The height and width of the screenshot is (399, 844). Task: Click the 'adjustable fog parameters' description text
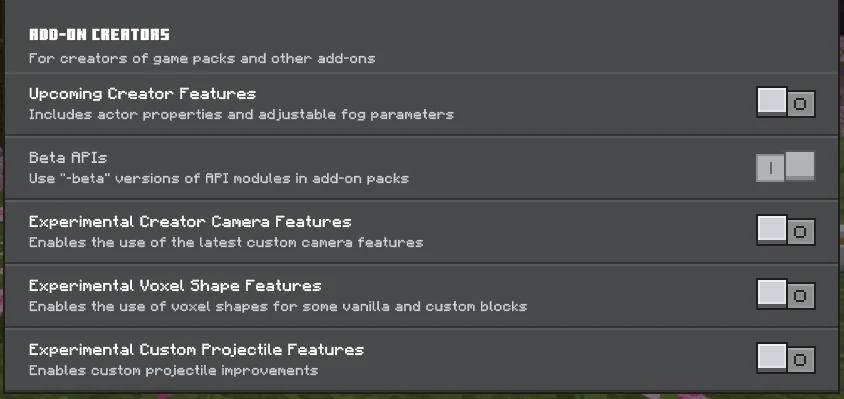[x=241, y=115]
